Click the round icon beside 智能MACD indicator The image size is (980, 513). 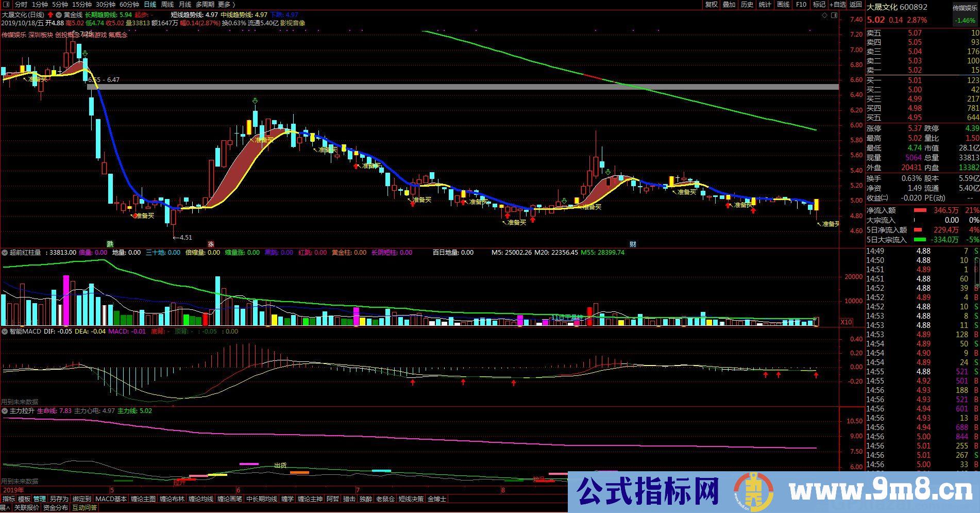click(5, 332)
